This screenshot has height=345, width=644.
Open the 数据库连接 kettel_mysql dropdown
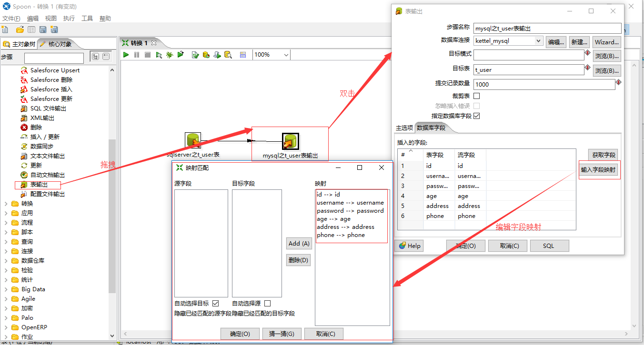539,41
